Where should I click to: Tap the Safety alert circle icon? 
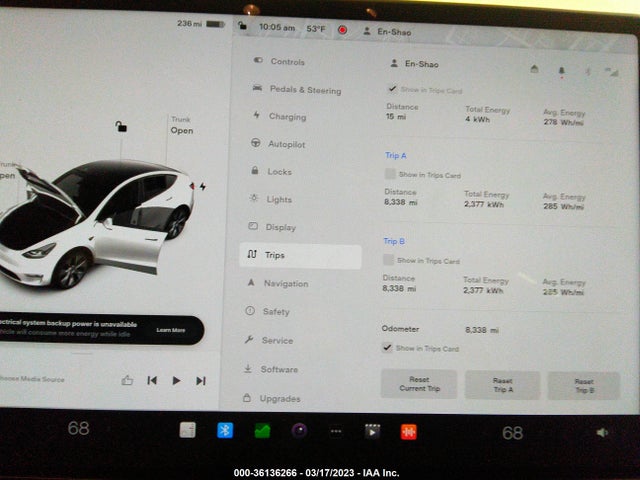(x=250, y=311)
